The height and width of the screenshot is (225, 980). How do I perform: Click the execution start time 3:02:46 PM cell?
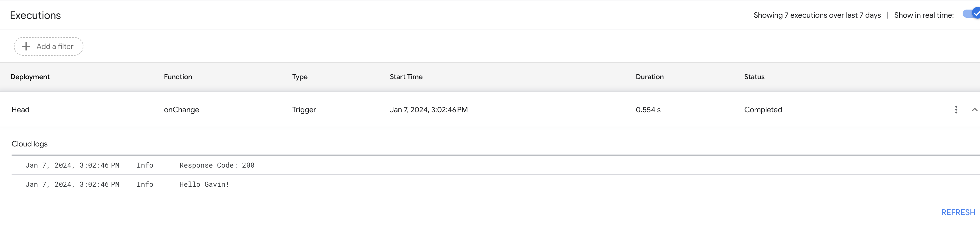(428, 110)
